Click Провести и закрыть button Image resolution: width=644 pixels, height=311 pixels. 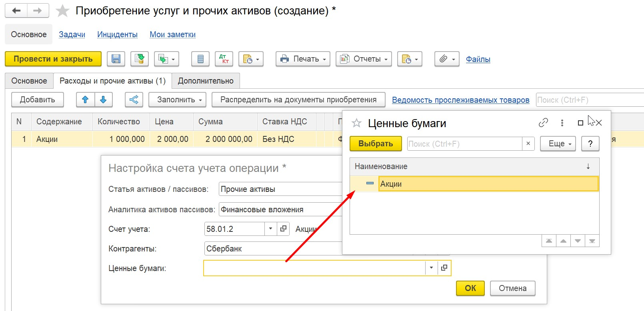(53, 59)
